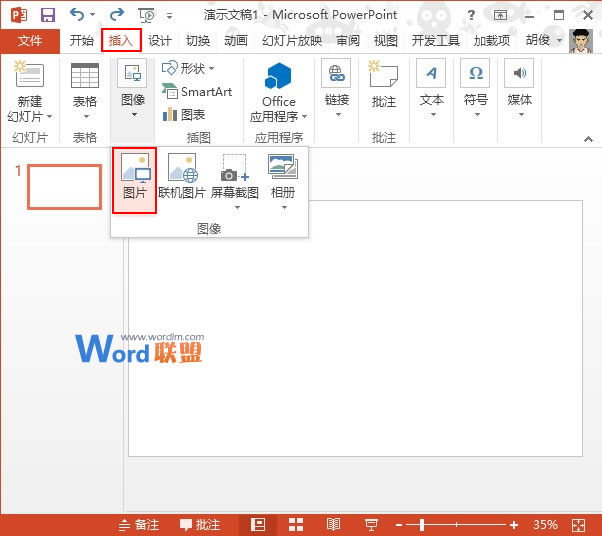Undo the last action
Viewport: 602px width, 536px height.
tap(77, 15)
